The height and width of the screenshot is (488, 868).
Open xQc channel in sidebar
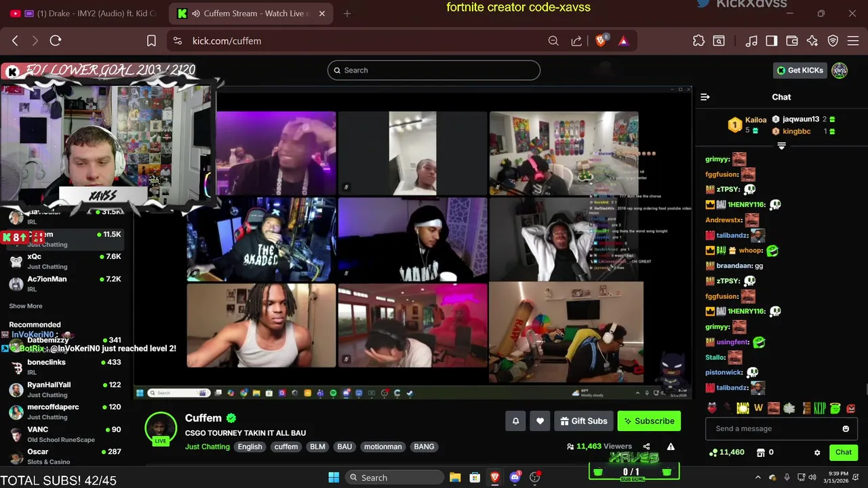(66, 261)
